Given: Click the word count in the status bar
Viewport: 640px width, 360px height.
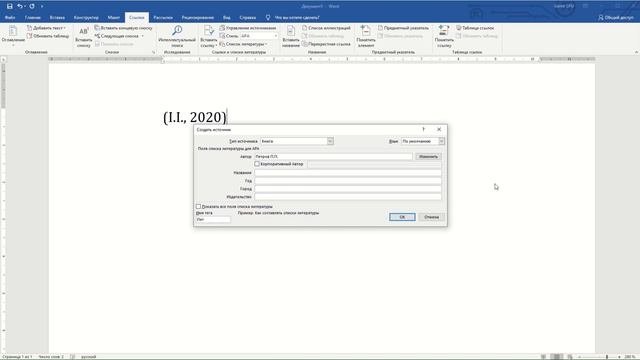Looking at the screenshot, I should point(51,357).
